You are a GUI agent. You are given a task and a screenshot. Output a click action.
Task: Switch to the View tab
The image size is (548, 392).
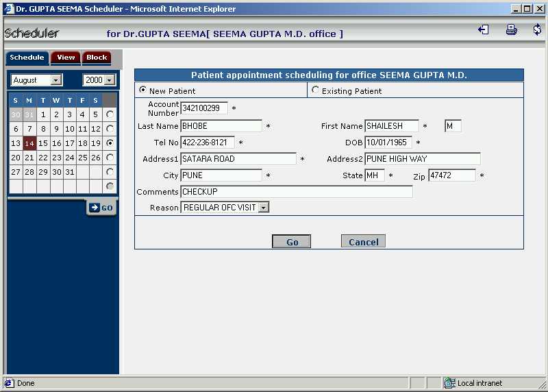pyautogui.click(x=66, y=58)
